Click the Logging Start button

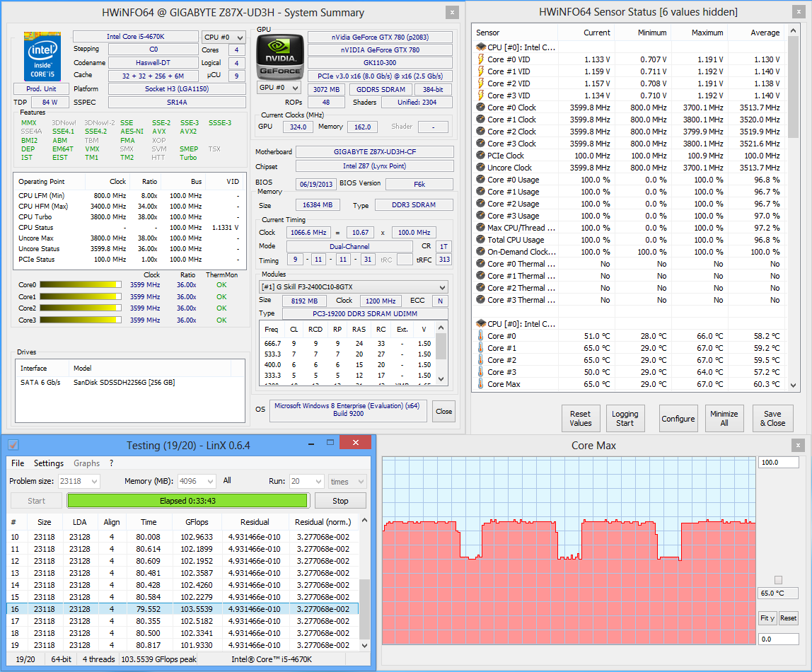pos(625,418)
